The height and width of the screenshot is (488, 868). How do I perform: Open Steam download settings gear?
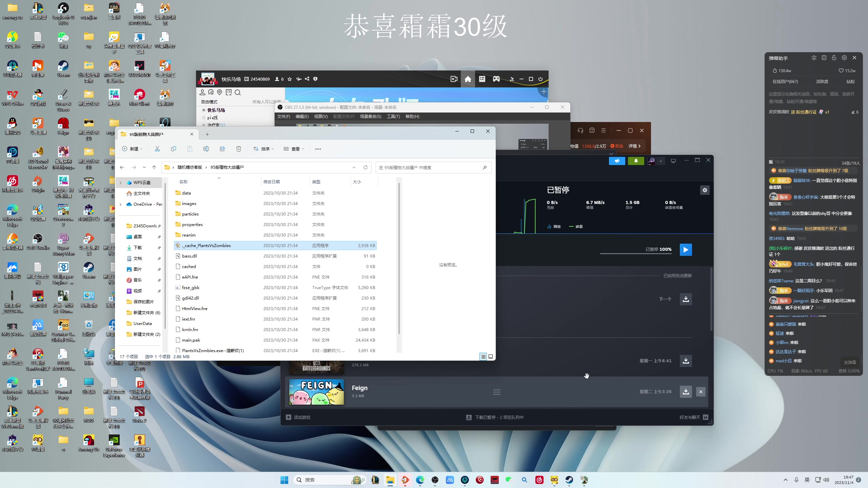(x=705, y=190)
